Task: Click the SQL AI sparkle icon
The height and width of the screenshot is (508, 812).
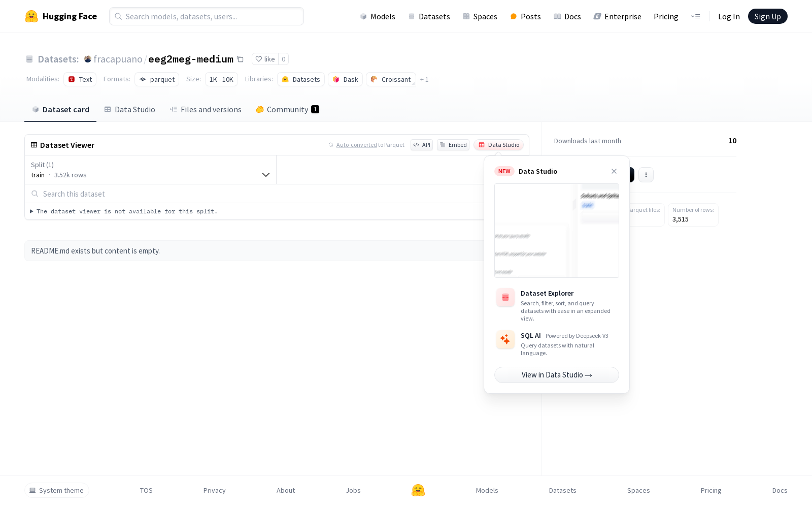Action: tap(505, 340)
